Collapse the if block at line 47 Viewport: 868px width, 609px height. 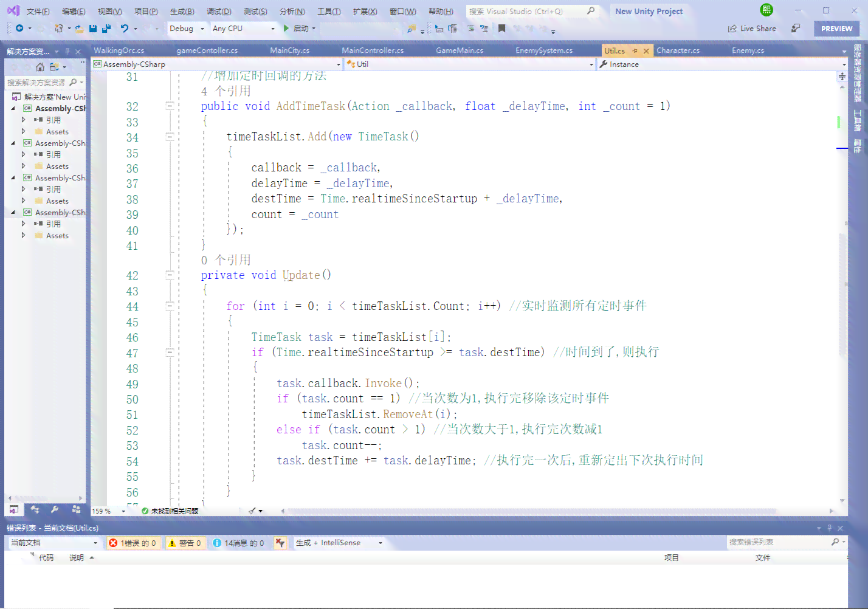pos(170,352)
